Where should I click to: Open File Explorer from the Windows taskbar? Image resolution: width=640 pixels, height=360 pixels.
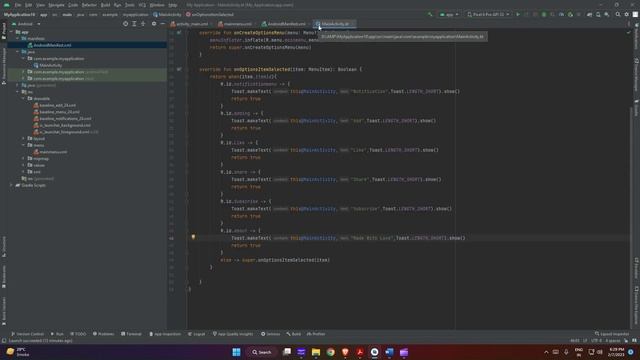click(x=316, y=352)
